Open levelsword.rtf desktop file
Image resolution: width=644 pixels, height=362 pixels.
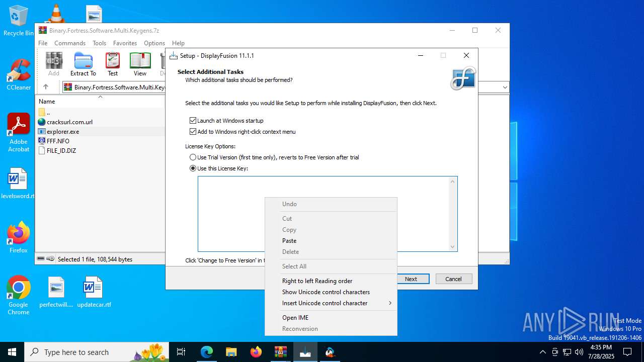click(18, 184)
